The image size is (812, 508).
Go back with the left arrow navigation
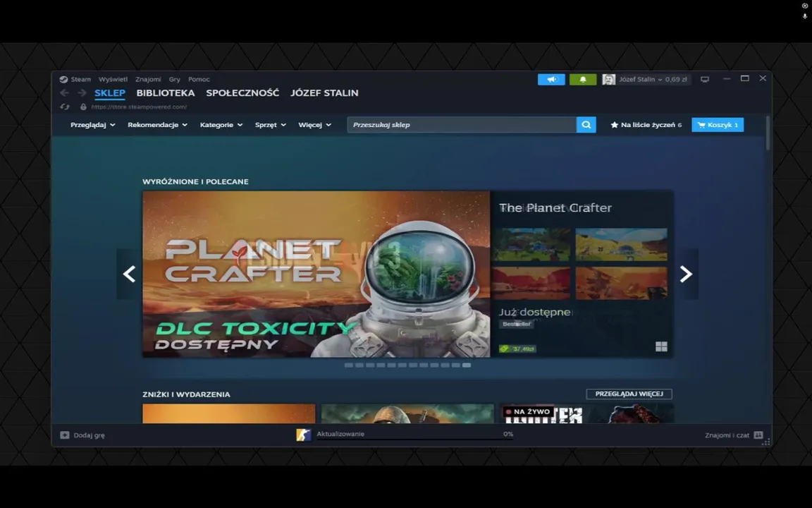[x=65, y=93]
